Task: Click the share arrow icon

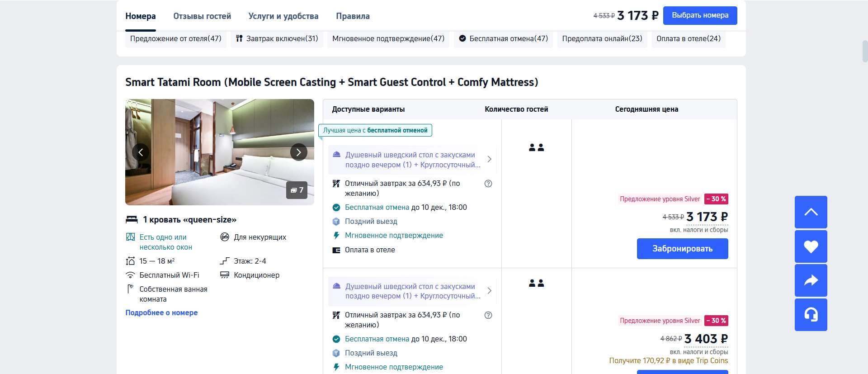Action: point(811,280)
